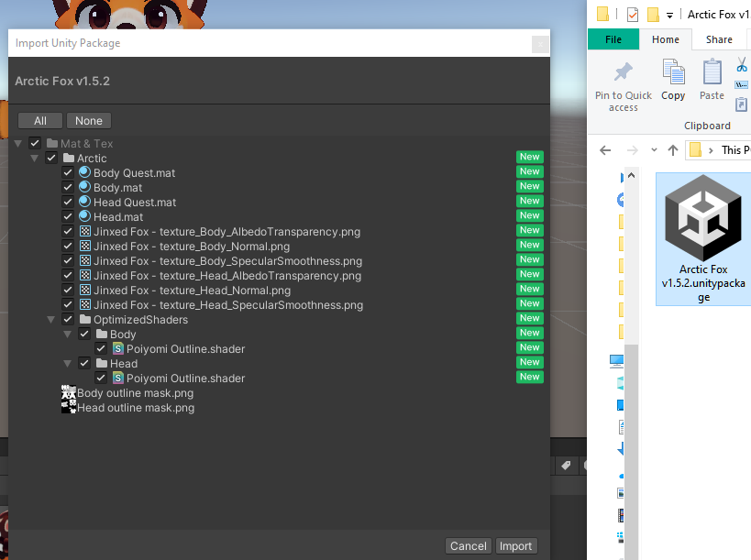751x560 pixels.
Task: Click the Paste icon in the ribbon
Action: [712, 73]
